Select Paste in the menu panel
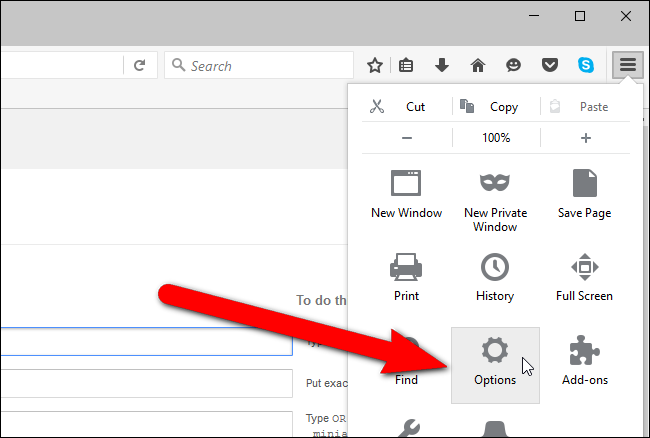This screenshot has height=438, width=650. click(585, 106)
